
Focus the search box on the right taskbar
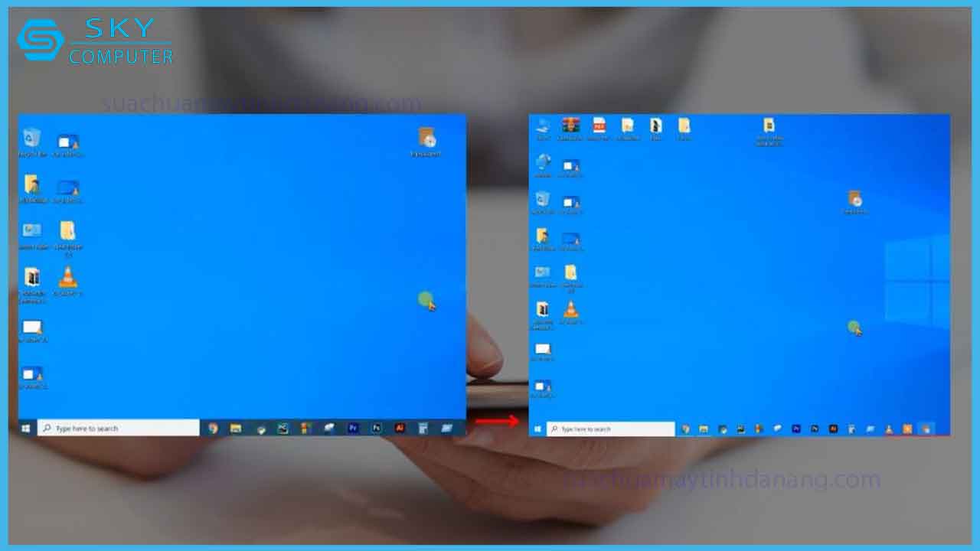coord(612,429)
